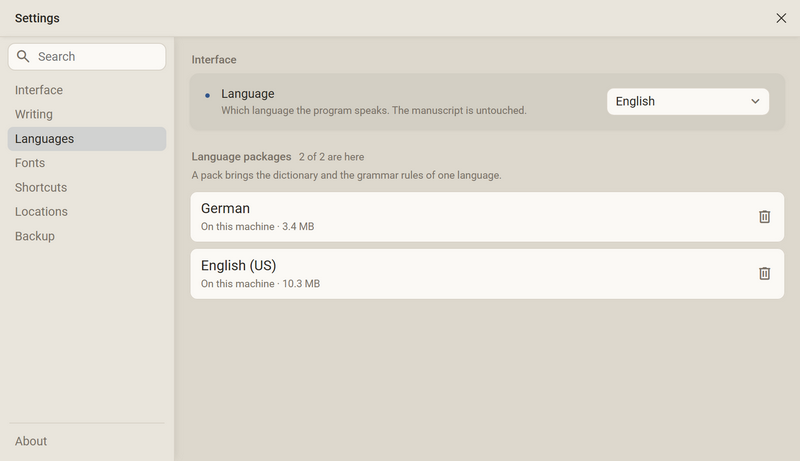Close the Settings window

[x=781, y=18]
